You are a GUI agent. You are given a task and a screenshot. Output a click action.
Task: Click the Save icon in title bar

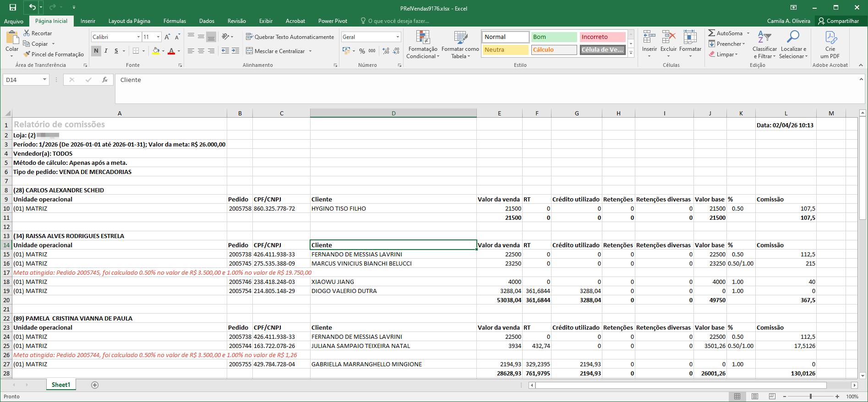pyautogui.click(x=13, y=7)
